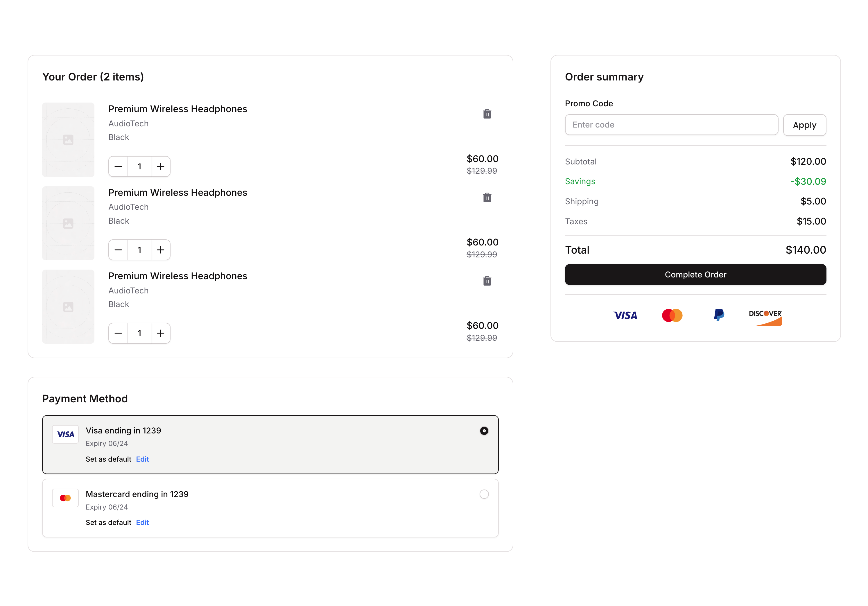The height and width of the screenshot is (606, 868).
Task: Decrease quantity of the third headphones item
Action: [118, 333]
